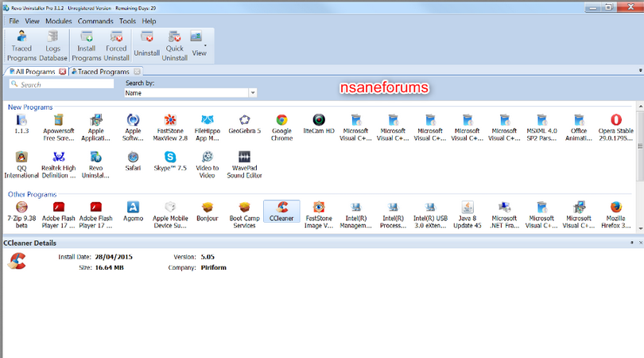Select the Office Animation program icon

[579, 128]
